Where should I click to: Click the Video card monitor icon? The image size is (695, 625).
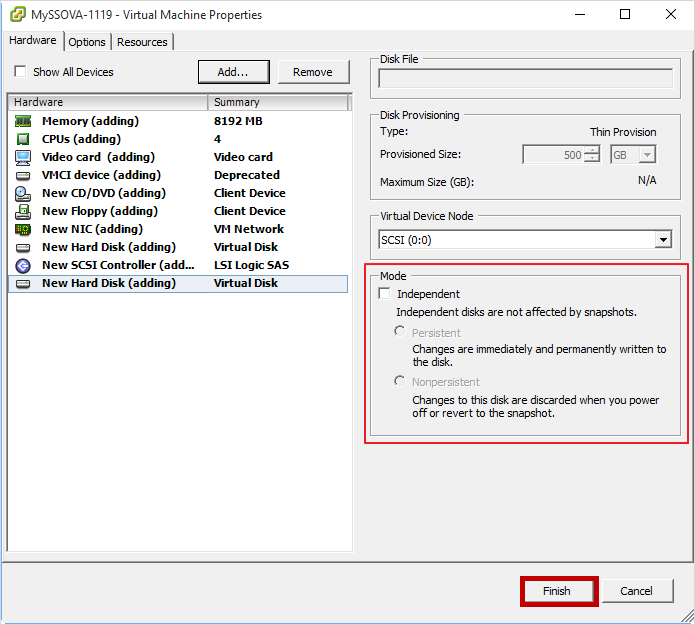coord(23,157)
